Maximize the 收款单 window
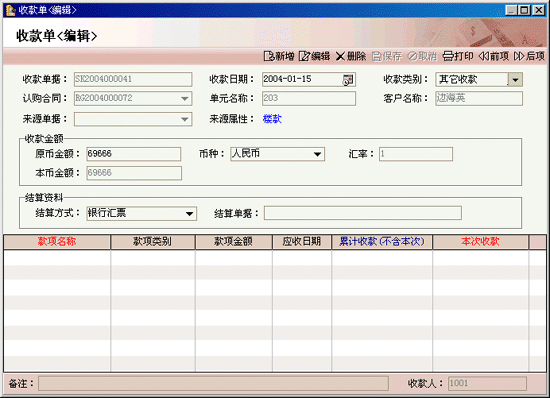The width and height of the screenshot is (550, 398). tap(524, 10)
